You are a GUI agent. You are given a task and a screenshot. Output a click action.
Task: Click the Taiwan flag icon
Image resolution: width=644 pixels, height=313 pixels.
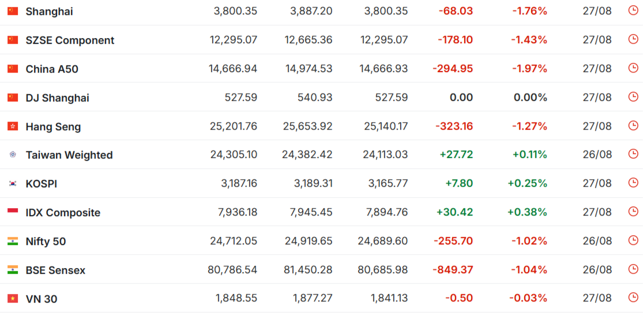13,155
